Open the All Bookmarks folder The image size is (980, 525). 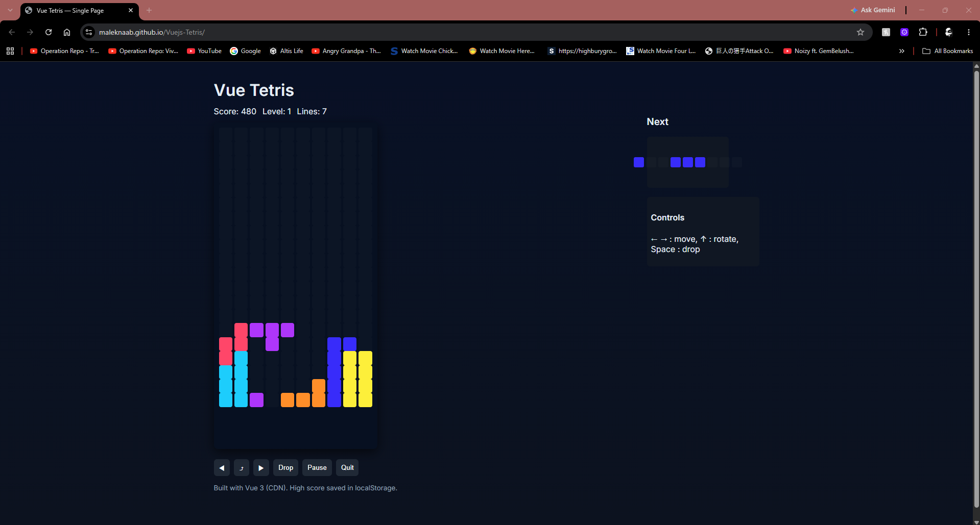[948, 51]
